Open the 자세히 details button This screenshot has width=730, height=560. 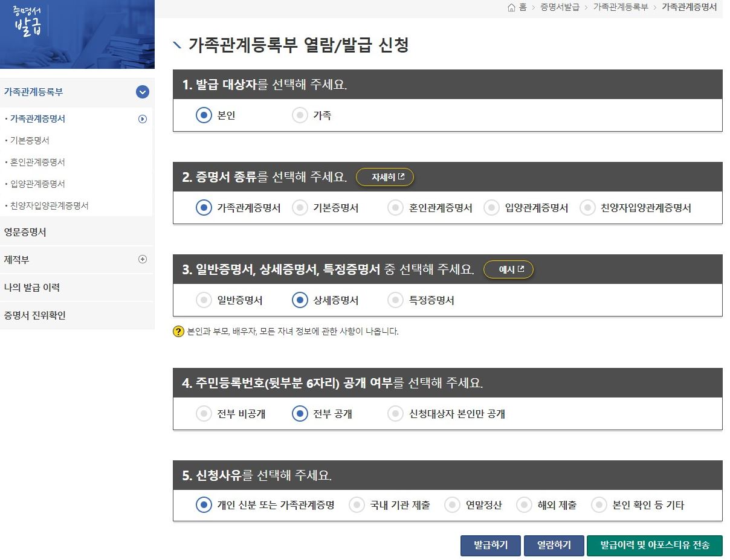tap(385, 177)
